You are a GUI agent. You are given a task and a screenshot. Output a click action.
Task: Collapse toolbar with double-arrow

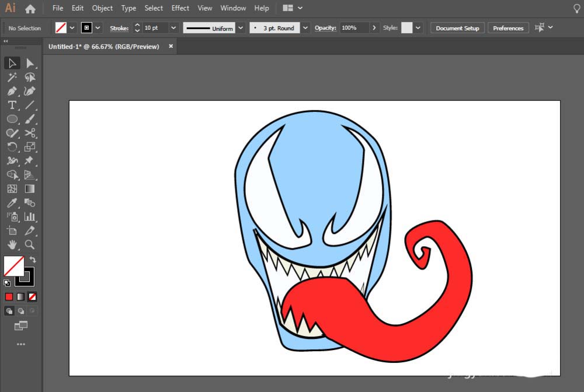coord(6,41)
